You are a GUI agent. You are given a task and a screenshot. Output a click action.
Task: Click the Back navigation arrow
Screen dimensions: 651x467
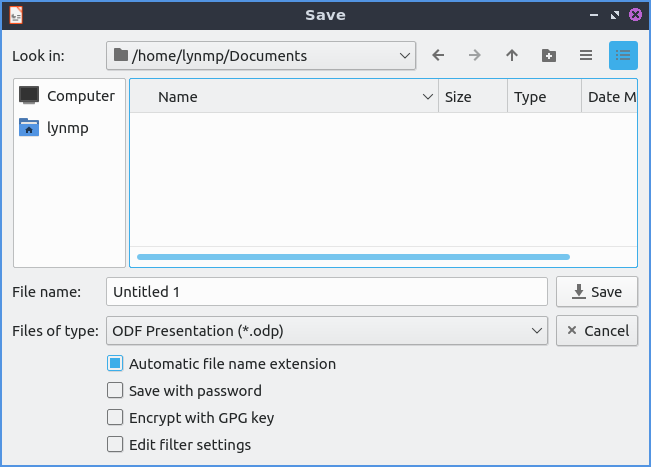tap(438, 56)
